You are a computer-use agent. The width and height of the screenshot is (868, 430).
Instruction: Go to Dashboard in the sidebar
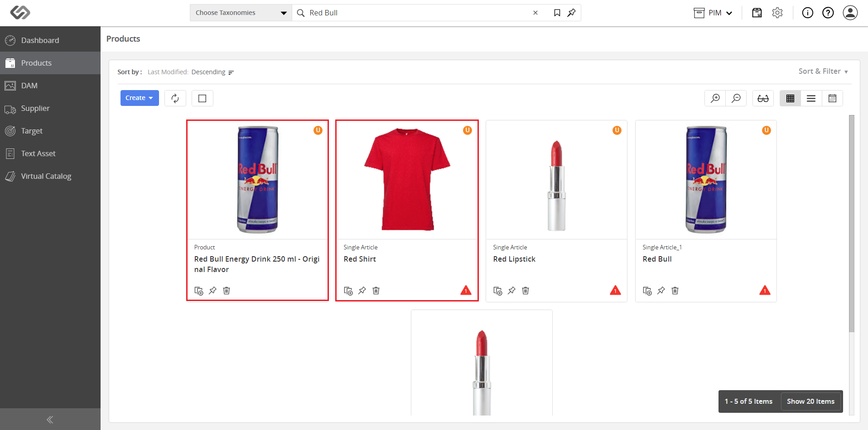(x=50, y=40)
